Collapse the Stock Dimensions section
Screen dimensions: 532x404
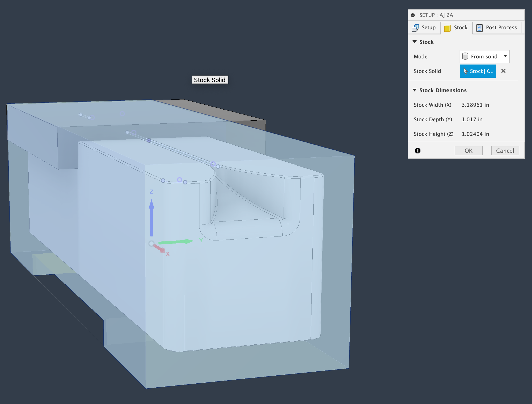[414, 90]
